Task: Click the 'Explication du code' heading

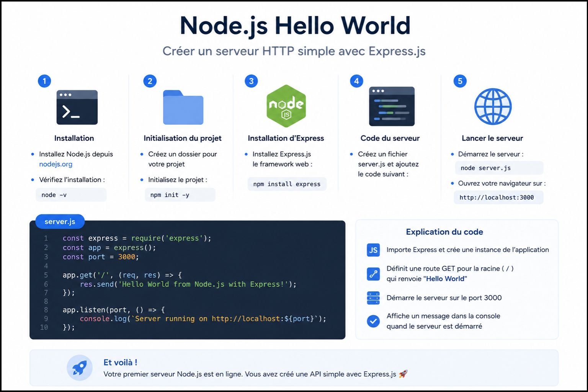Action: point(444,232)
